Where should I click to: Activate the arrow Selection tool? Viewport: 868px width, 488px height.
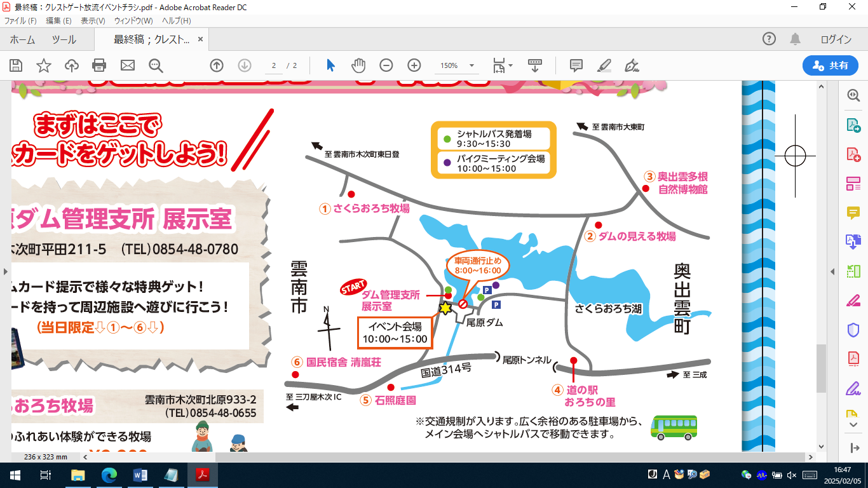tap(330, 65)
